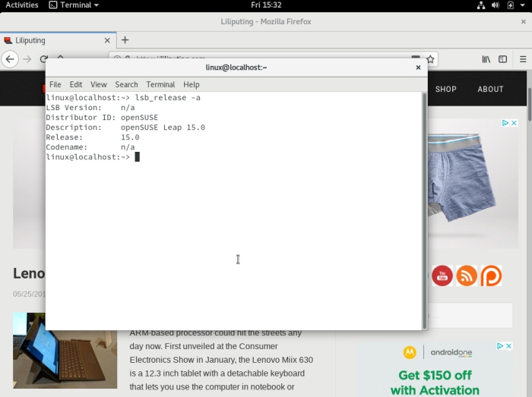Viewport: 532px width, 397px height.
Task: Open the Firefox Library icon
Action: point(486,59)
